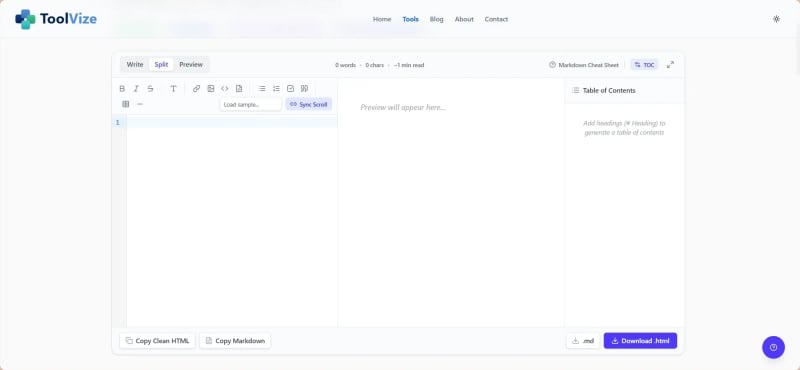
Task: Click the Copy Markdown button
Action: click(x=235, y=341)
